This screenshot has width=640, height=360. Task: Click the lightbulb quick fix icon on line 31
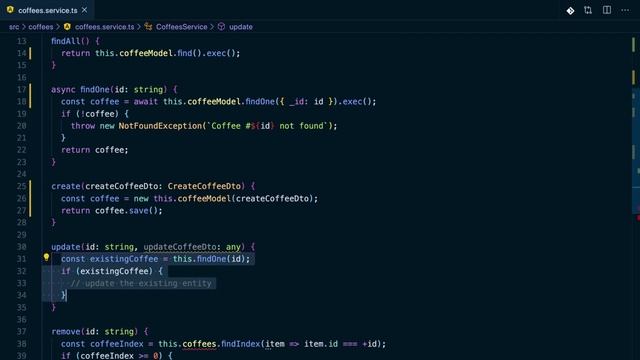[x=46, y=257]
